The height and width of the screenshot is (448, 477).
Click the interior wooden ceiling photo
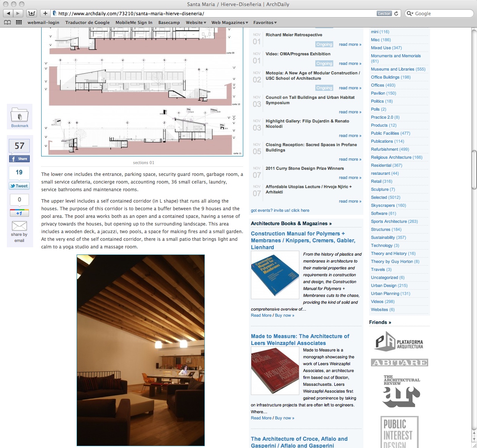[x=141, y=350]
